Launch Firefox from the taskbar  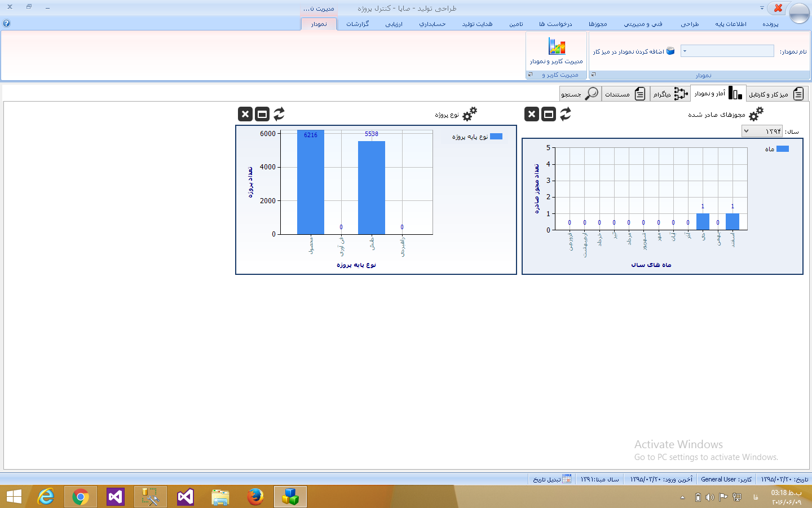tap(255, 497)
